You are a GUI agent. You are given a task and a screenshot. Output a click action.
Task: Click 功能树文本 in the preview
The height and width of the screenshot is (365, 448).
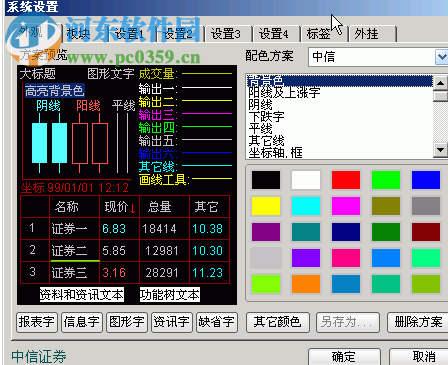(x=170, y=295)
